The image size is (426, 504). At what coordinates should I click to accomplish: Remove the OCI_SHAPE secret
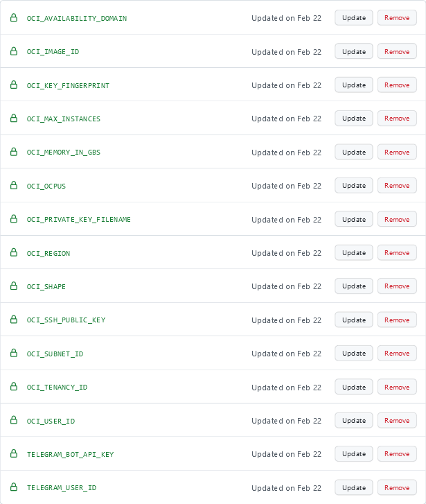397,286
